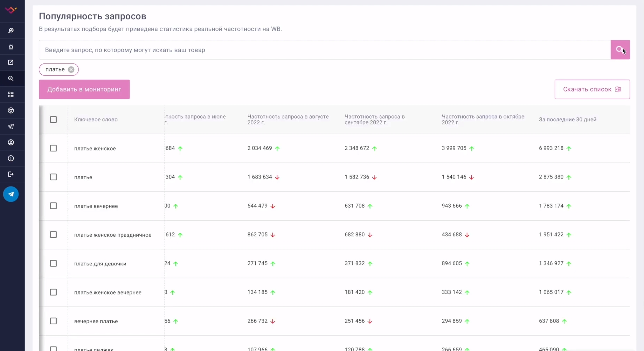Click value '637 808' for last 30 days

(x=549, y=321)
